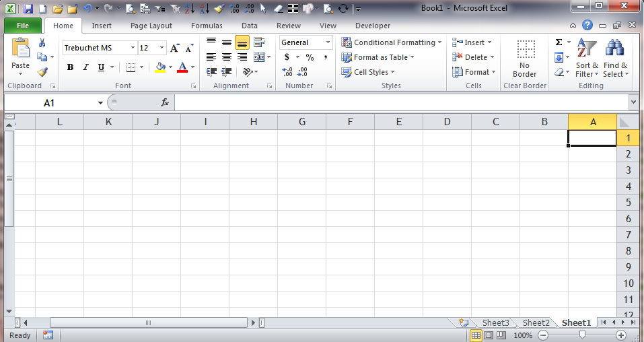Open the Conditional Formatting dropdown
The width and height of the screenshot is (644, 342).
coord(392,42)
